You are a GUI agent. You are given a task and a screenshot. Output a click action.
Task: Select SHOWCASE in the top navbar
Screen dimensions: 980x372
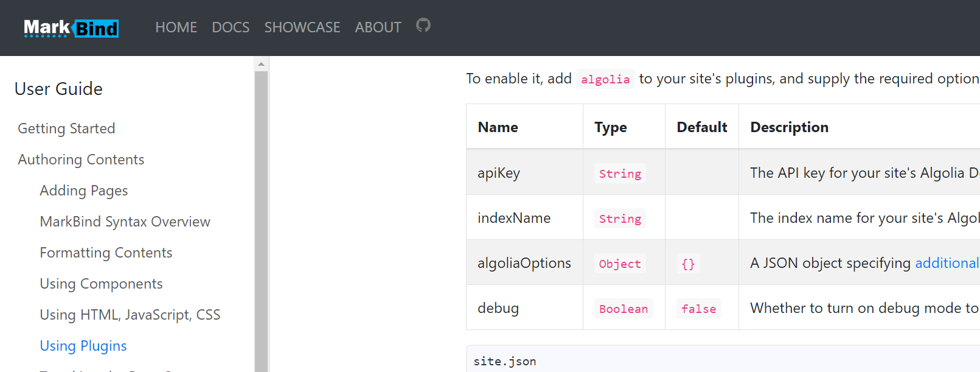tap(302, 27)
